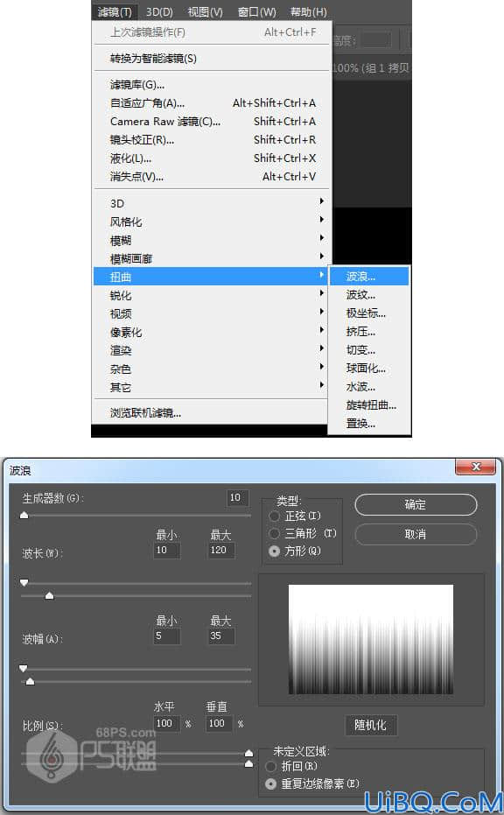The height and width of the screenshot is (815, 504).
Task: Expand the 杂色 submenu
Action: [x=212, y=369]
